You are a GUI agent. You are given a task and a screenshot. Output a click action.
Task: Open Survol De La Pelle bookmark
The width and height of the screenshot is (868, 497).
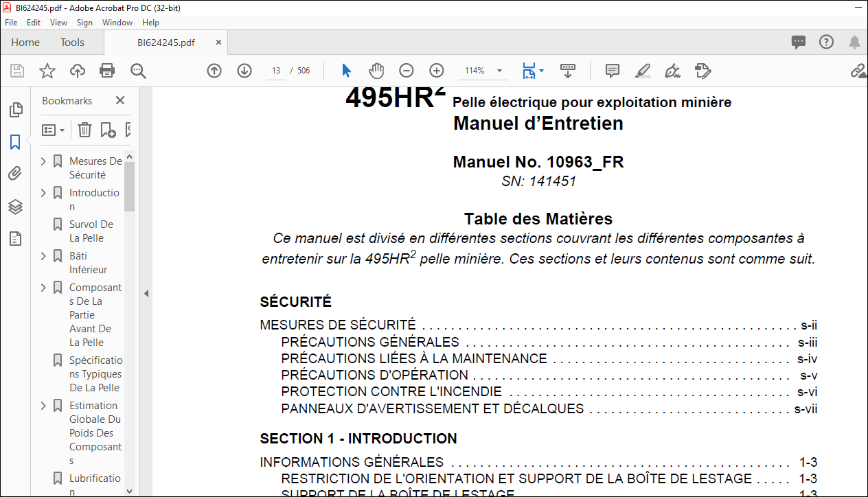tap(91, 231)
